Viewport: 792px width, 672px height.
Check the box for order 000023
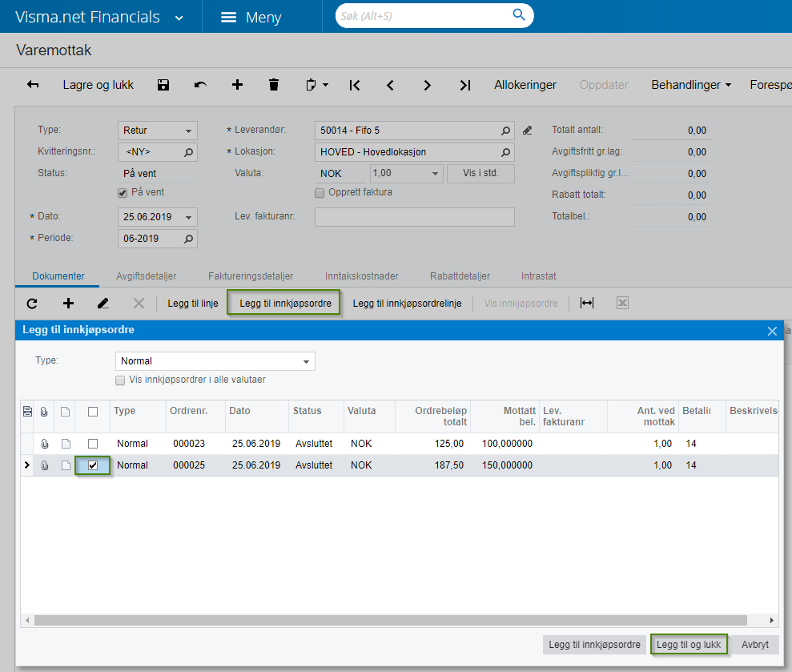pos(93,443)
